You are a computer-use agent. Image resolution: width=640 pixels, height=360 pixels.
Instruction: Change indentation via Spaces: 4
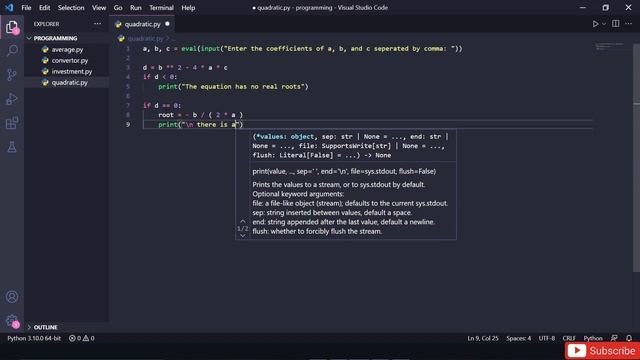tap(519, 338)
